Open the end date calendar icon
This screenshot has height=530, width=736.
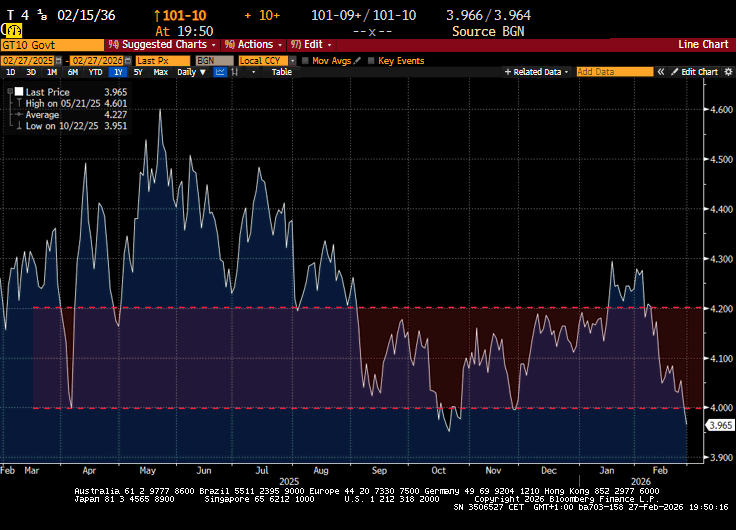[x=129, y=60]
